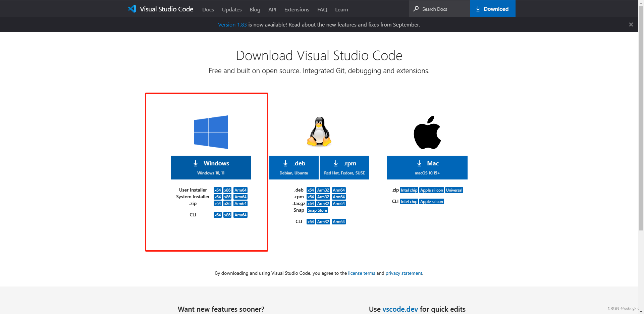Get Windows CLI x86
Screen dimensions: 644x314
point(227,215)
